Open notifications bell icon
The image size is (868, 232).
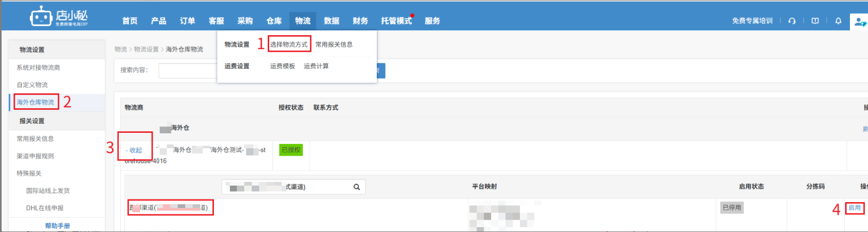[x=838, y=21]
